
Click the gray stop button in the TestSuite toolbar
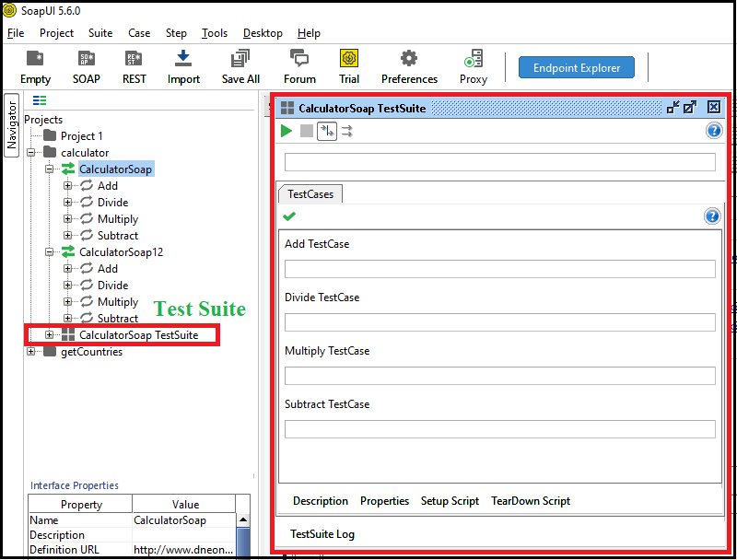(x=307, y=131)
